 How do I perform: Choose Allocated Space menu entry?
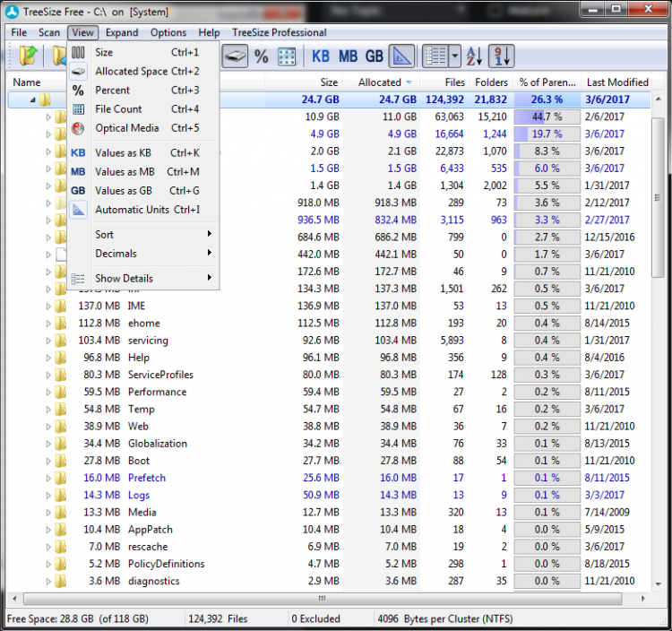pos(143,71)
